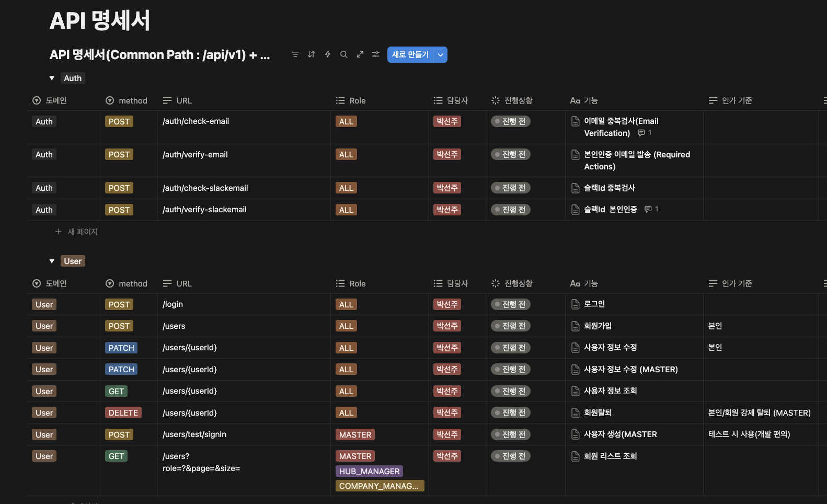The image size is (827, 504).
Task: Open the automations lightning bolt icon
Action: tap(328, 54)
